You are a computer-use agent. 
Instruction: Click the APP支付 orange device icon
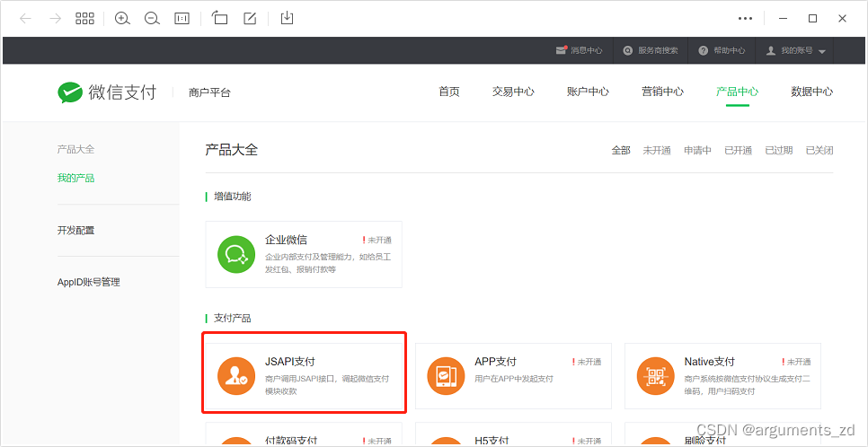point(446,376)
